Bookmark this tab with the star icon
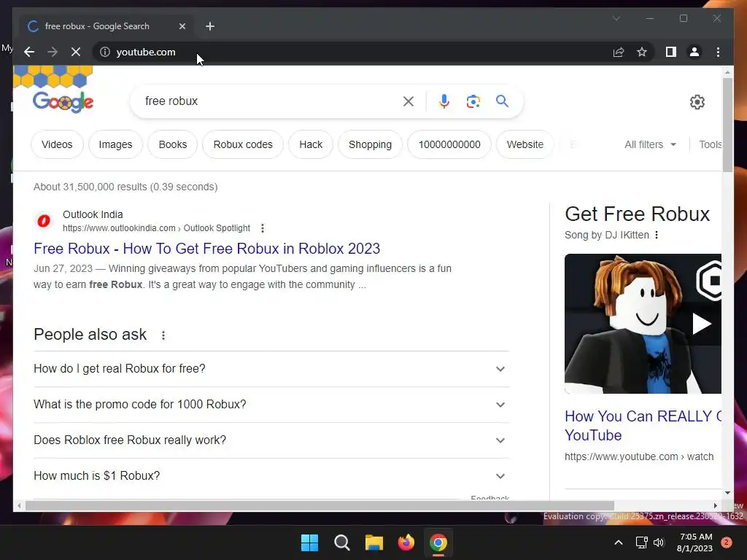747x560 pixels. click(642, 52)
